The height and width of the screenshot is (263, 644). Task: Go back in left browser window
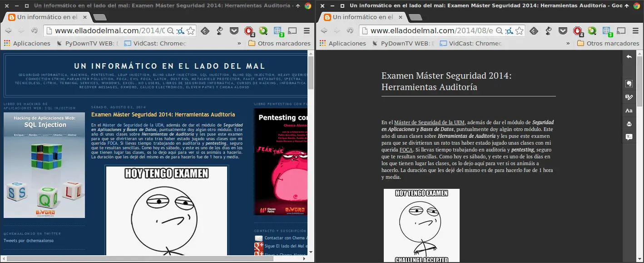click(x=8, y=31)
